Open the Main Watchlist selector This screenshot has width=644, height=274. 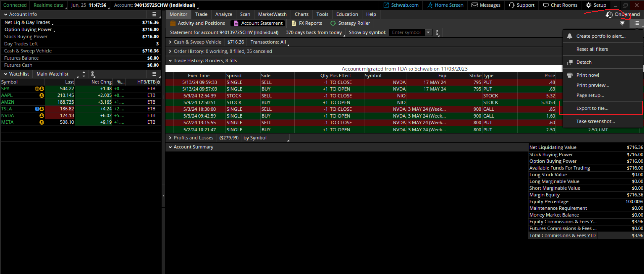(52, 74)
